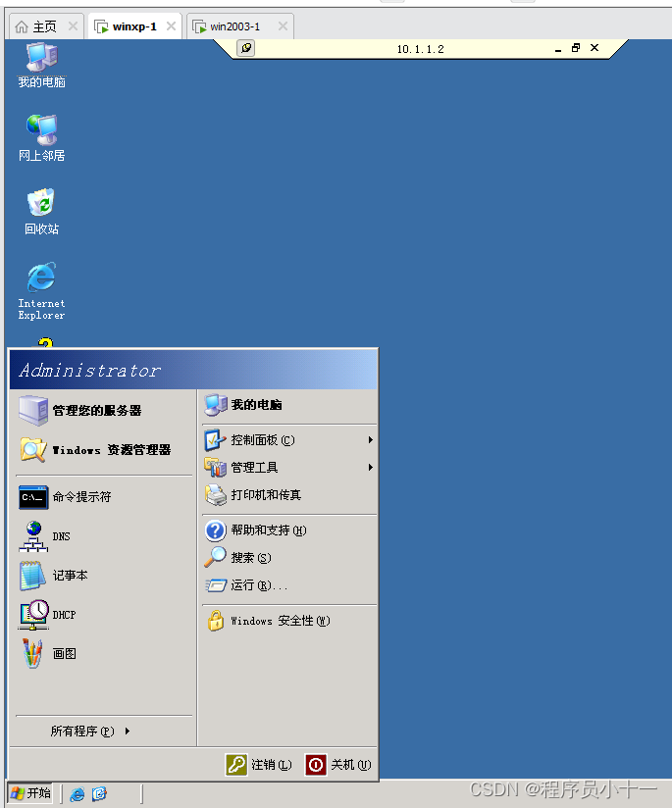Click the printer and fax icon

pyautogui.click(x=216, y=494)
